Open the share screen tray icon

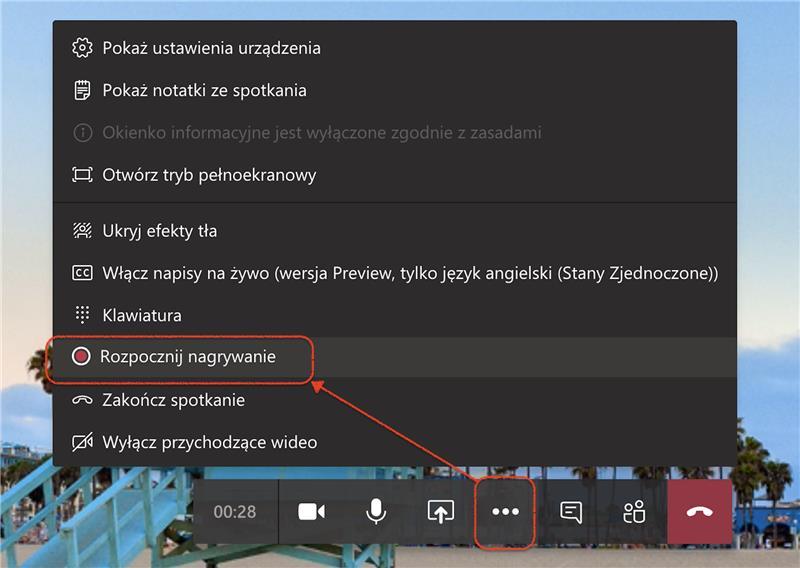(x=440, y=511)
